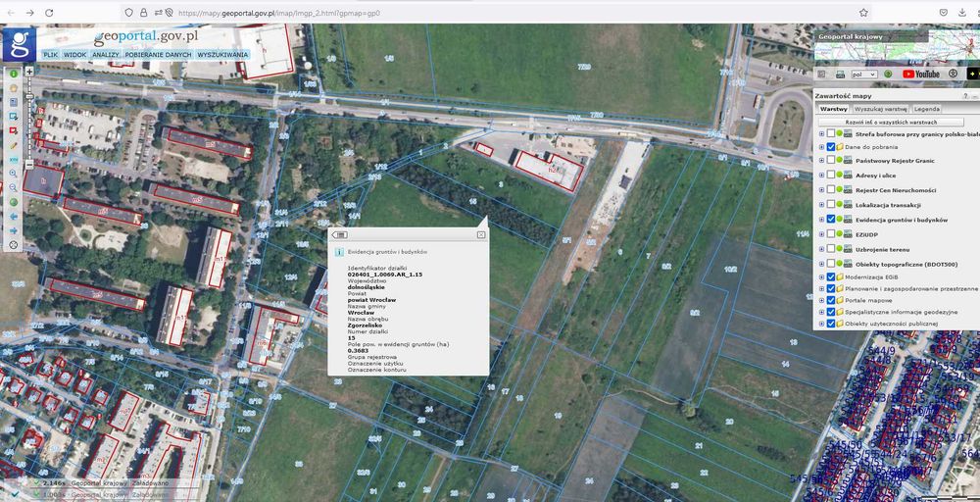Enable Strefa buforowa layer checkbox

831,133
